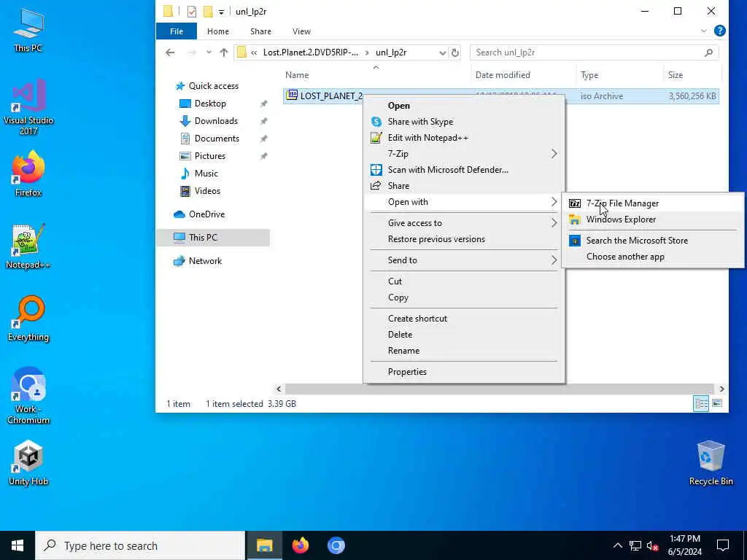747x560 pixels.
Task: Open Downloads in navigation pane
Action: (x=216, y=122)
